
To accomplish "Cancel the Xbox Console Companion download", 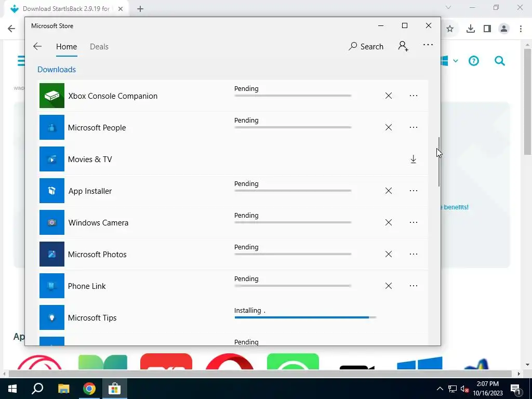I will pos(389,96).
